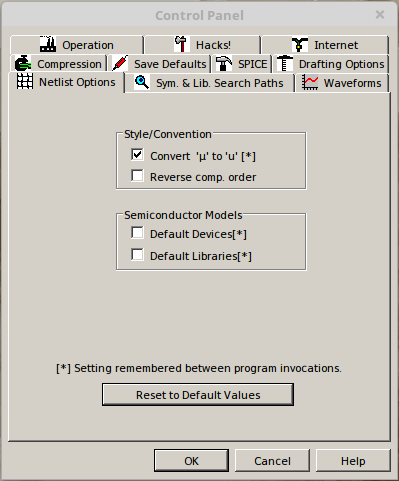Click the Cancel button

point(272,461)
